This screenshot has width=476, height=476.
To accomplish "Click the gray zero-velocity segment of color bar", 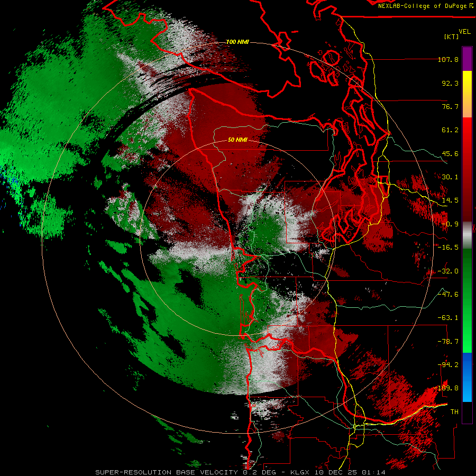I will (x=467, y=235).
